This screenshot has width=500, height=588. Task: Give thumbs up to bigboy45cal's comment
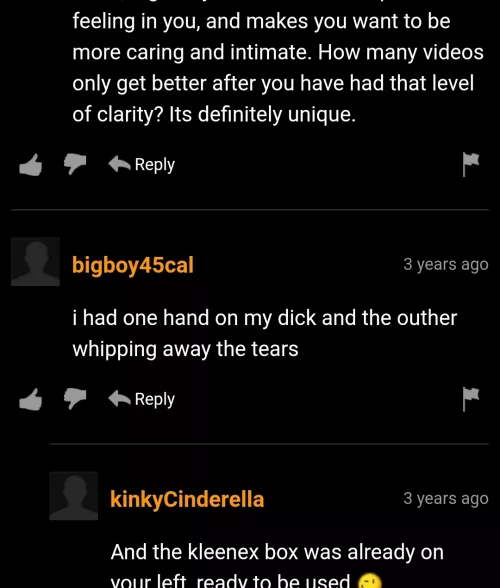click(x=30, y=399)
